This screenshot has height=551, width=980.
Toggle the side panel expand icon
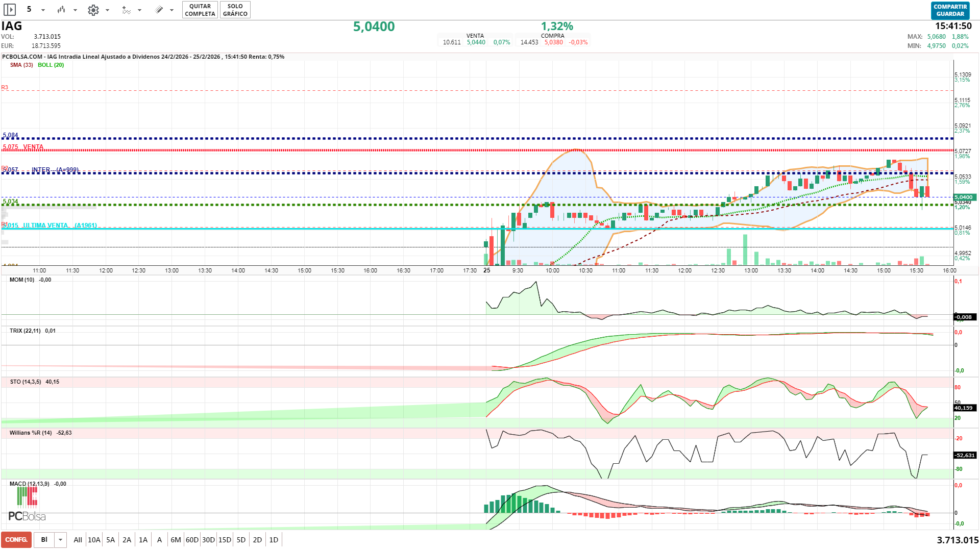click(x=10, y=10)
